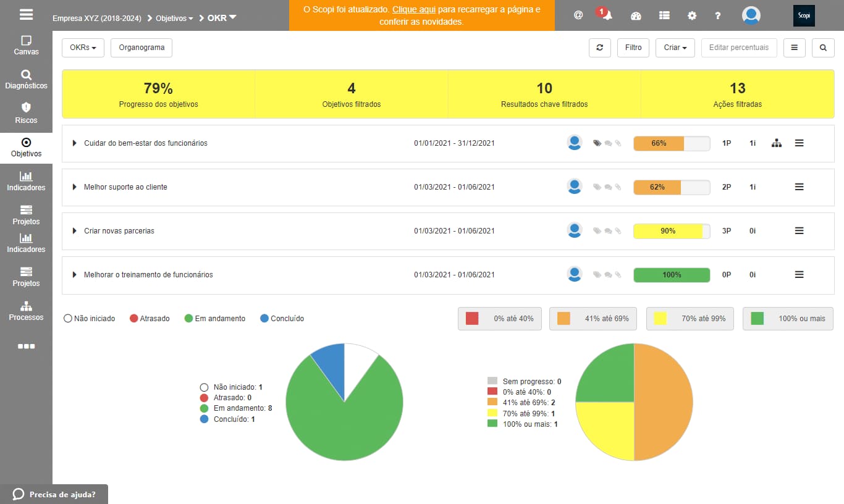The width and height of the screenshot is (844, 504).
Task: Open the dashboard gauge icon in header
Action: tap(636, 16)
